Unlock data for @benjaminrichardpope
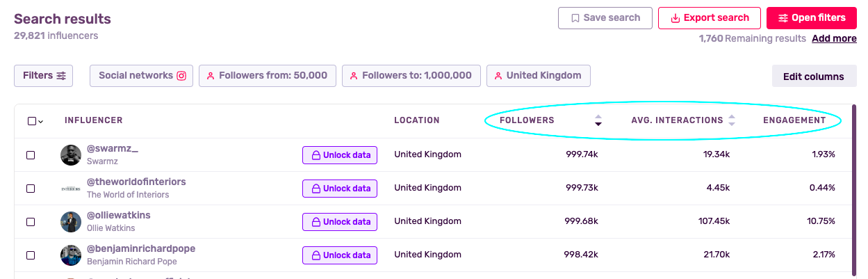This screenshot has height=279, width=868. point(340,255)
